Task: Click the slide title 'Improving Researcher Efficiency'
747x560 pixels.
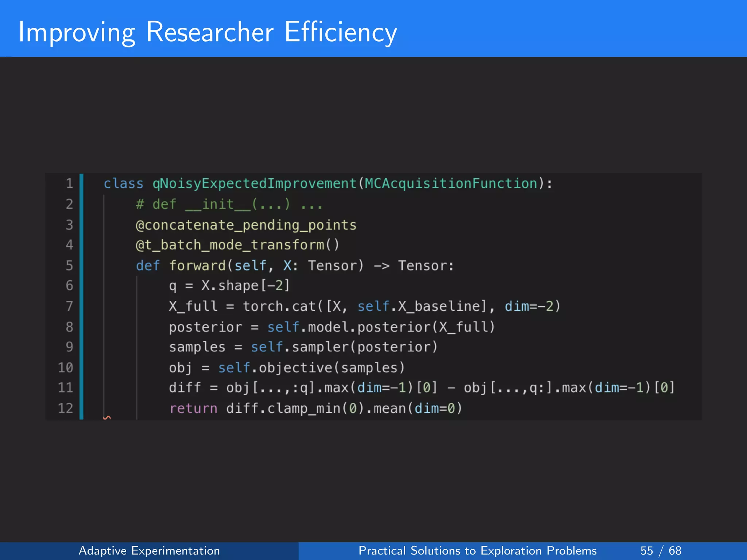Action: 208,32
